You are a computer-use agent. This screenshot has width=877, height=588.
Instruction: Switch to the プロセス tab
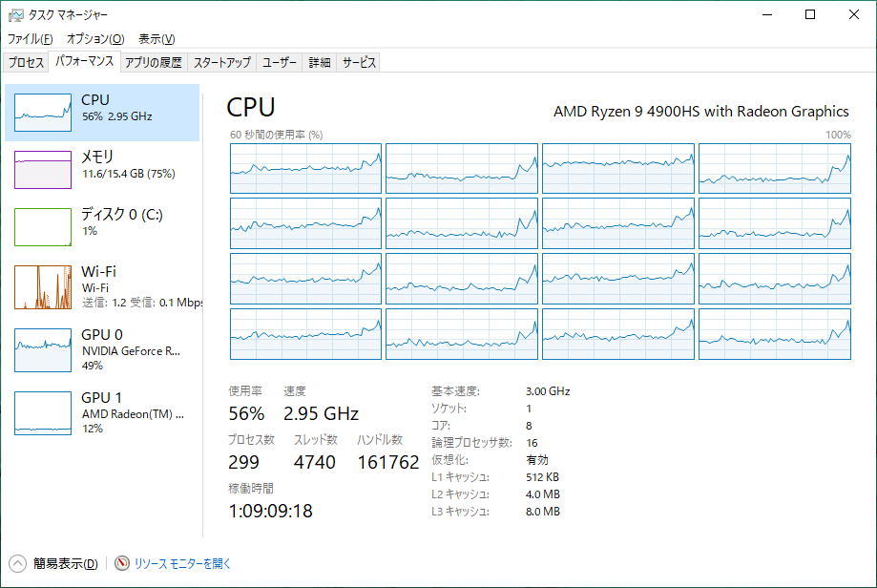tap(26, 63)
